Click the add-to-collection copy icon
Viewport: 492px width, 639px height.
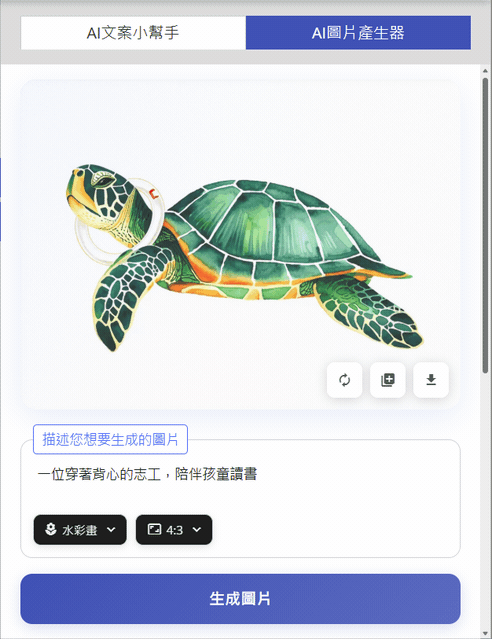pos(388,380)
